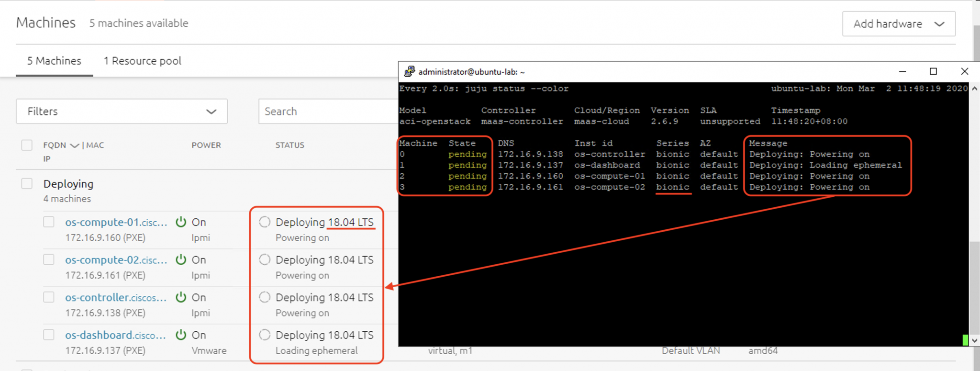Screen dimensions: 980x371
Task: Click deploying spinner for os-dashboard
Action: click(x=265, y=335)
